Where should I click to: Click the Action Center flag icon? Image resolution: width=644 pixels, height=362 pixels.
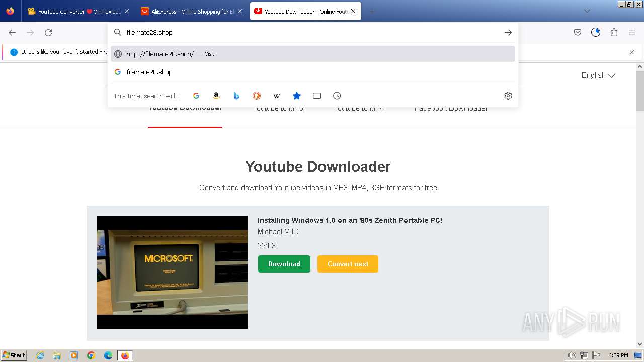pos(597,355)
